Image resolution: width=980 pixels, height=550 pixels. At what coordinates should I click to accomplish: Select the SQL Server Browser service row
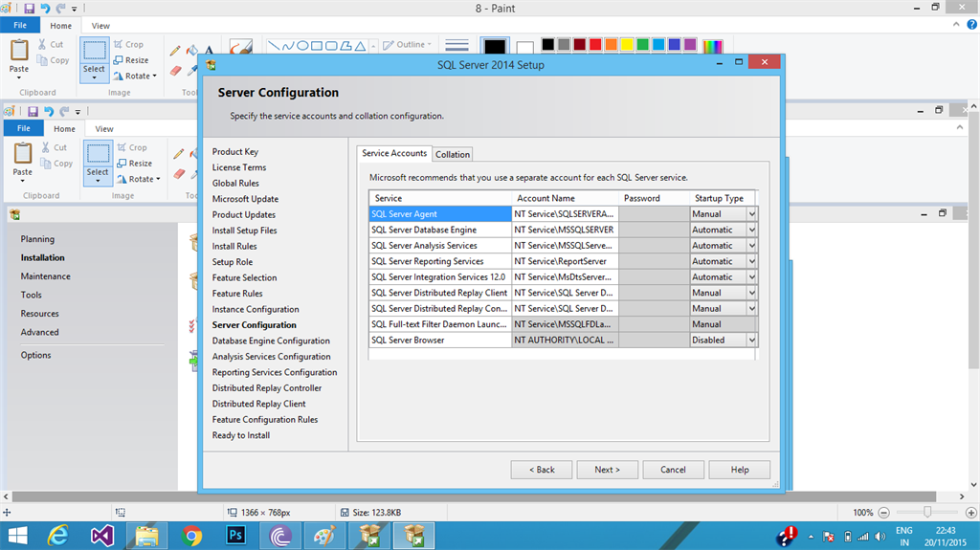point(440,340)
